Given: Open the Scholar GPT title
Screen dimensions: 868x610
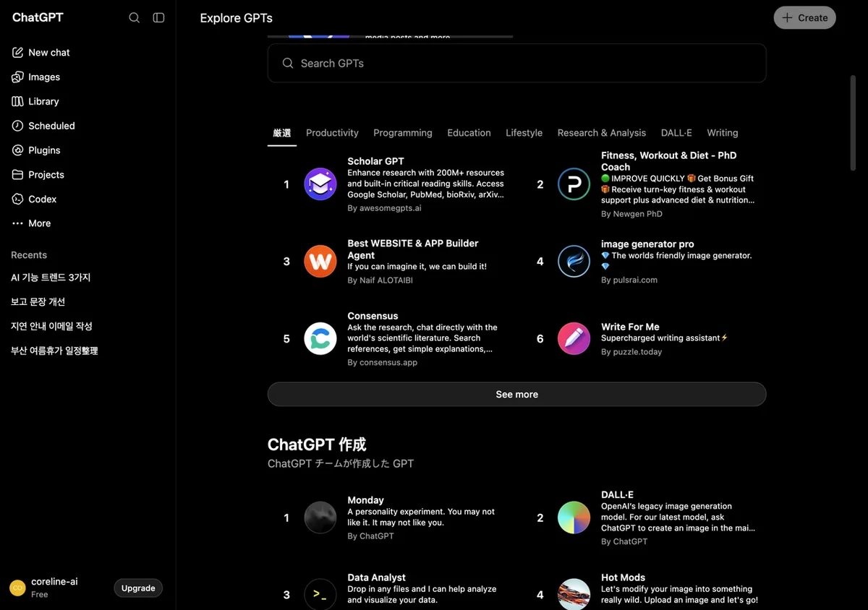Looking at the screenshot, I should (x=375, y=161).
